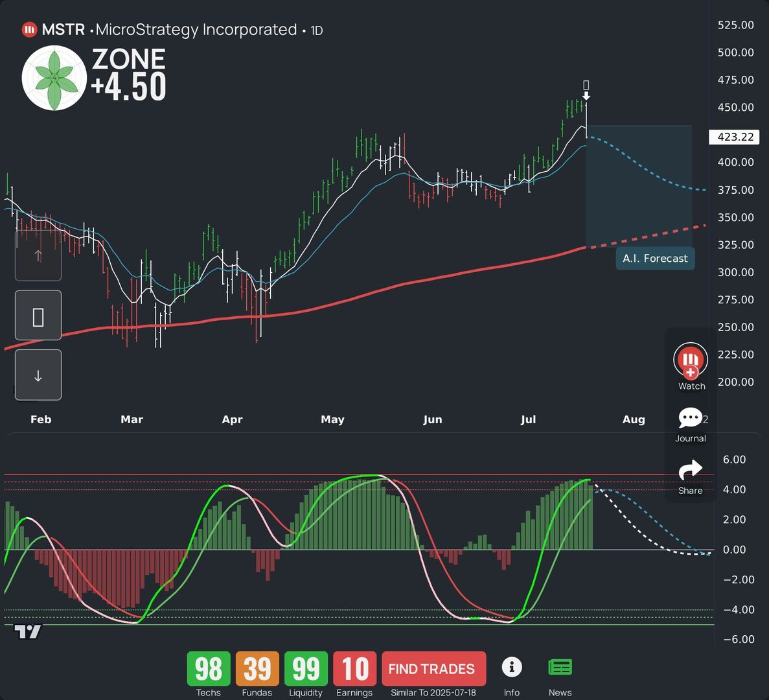
Task: Click the 525.00 price axis label
Action: pyautogui.click(x=736, y=25)
